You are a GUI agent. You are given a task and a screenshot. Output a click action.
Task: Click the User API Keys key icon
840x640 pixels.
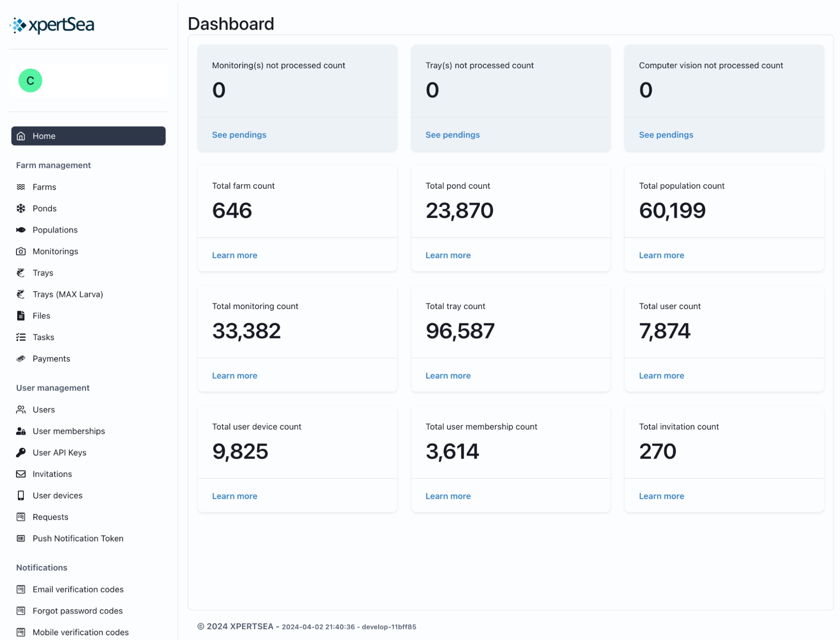point(21,452)
